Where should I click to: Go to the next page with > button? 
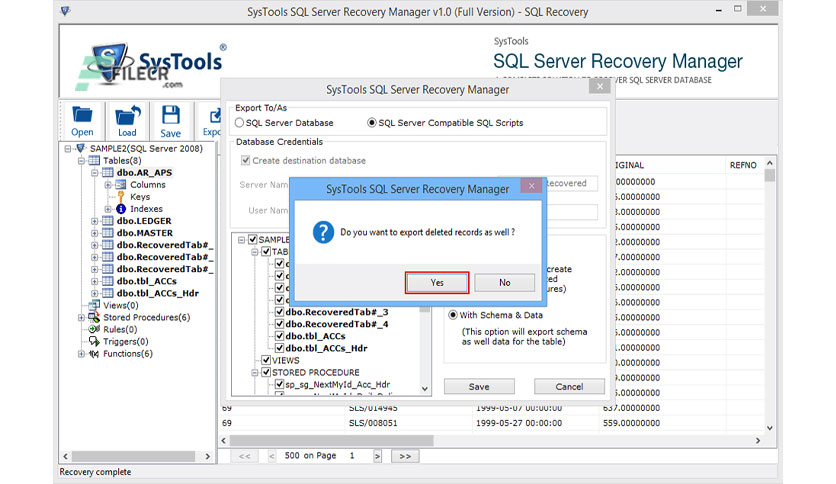377,456
